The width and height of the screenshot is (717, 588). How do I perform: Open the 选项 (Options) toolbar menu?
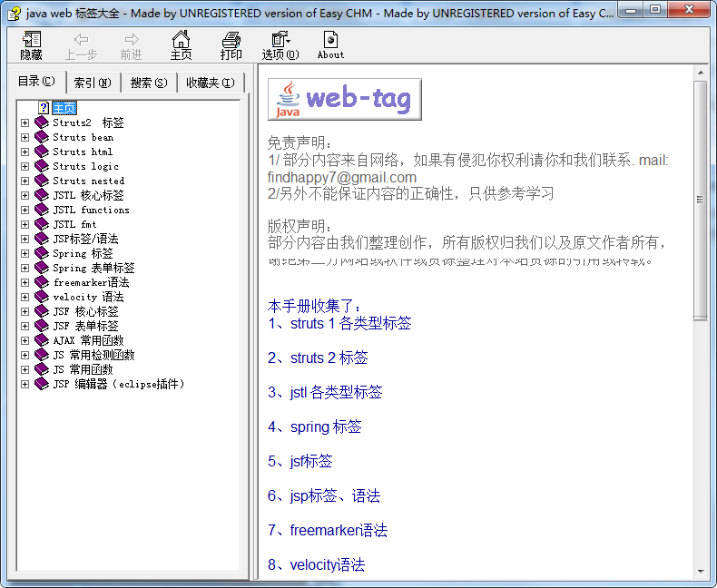[280, 45]
